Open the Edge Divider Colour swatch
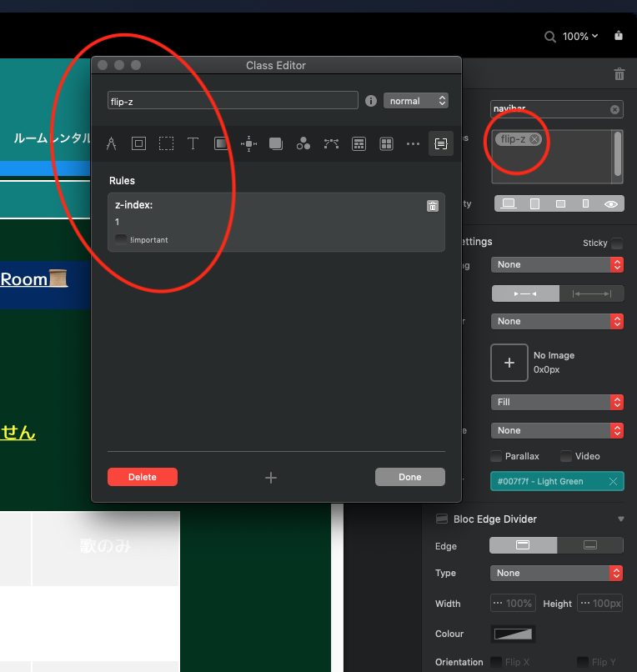This screenshot has width=637, height=672. coord(513,634)
